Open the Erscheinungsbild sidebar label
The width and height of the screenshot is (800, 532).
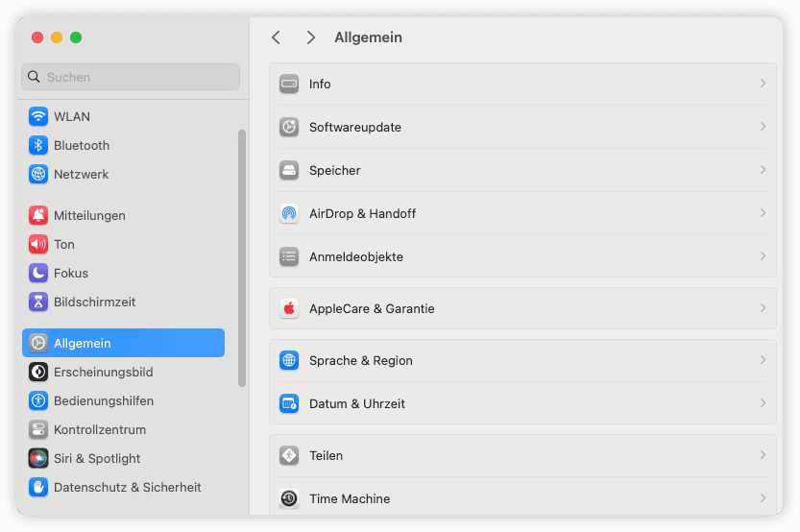tap(103, 373)
